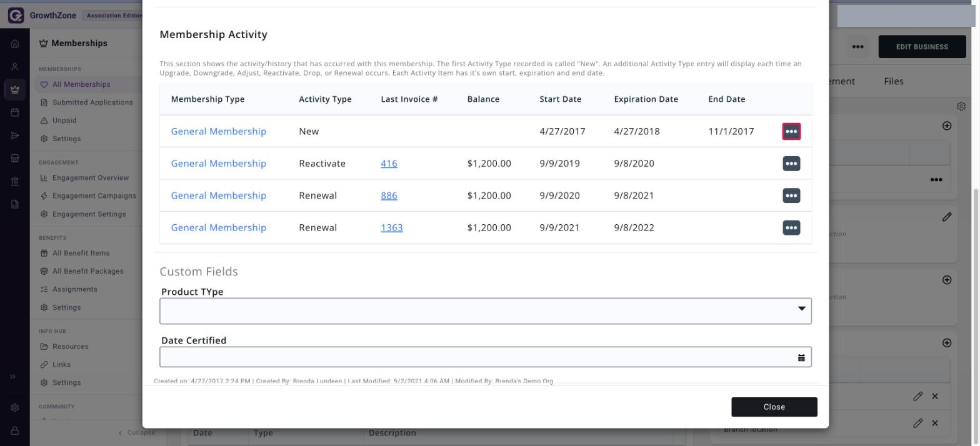The width and height of the screenshot is (980, 446).
Task: Open invoice 886 link
Action: [x=389, y=196]
